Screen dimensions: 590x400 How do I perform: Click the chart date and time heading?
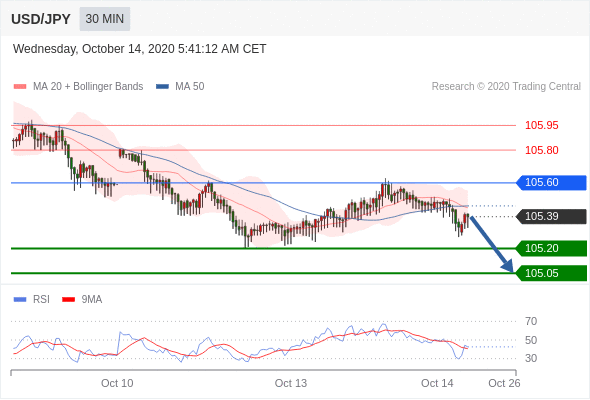[140, 49]
